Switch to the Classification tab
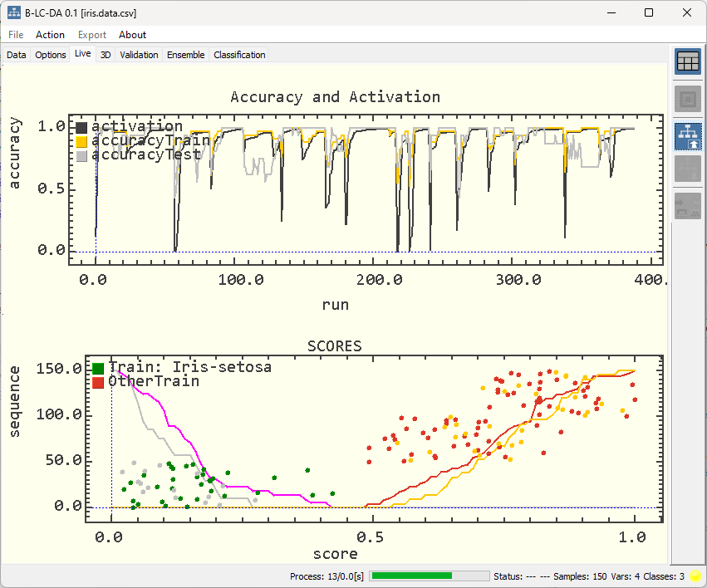Image resolution: width=707 pixels, height=588 pixels. tap(239, 54)
